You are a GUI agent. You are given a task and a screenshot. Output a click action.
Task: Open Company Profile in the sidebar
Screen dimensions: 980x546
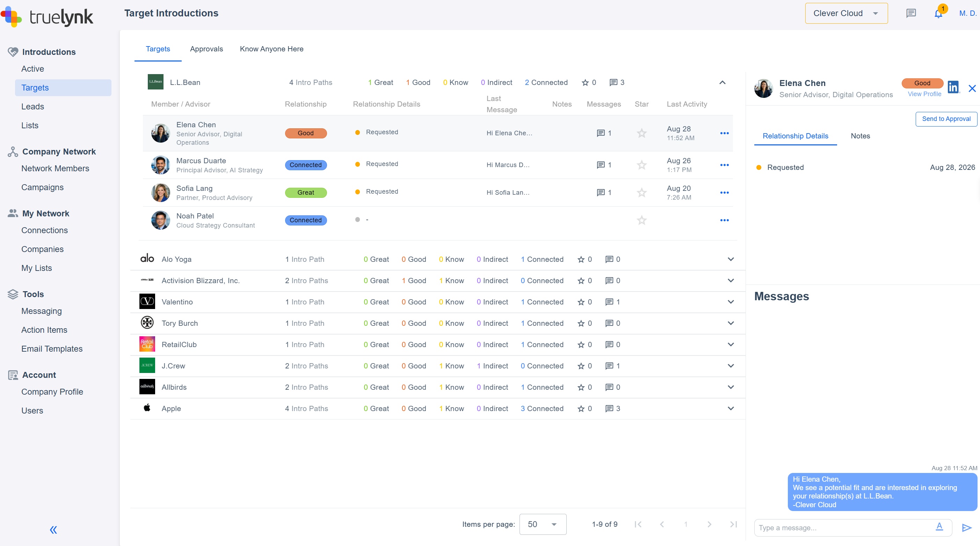52,392
